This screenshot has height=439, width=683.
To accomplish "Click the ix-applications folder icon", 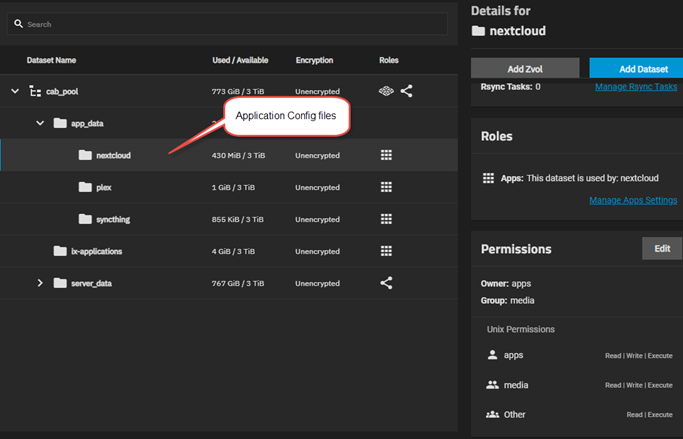I will point(60,251).
